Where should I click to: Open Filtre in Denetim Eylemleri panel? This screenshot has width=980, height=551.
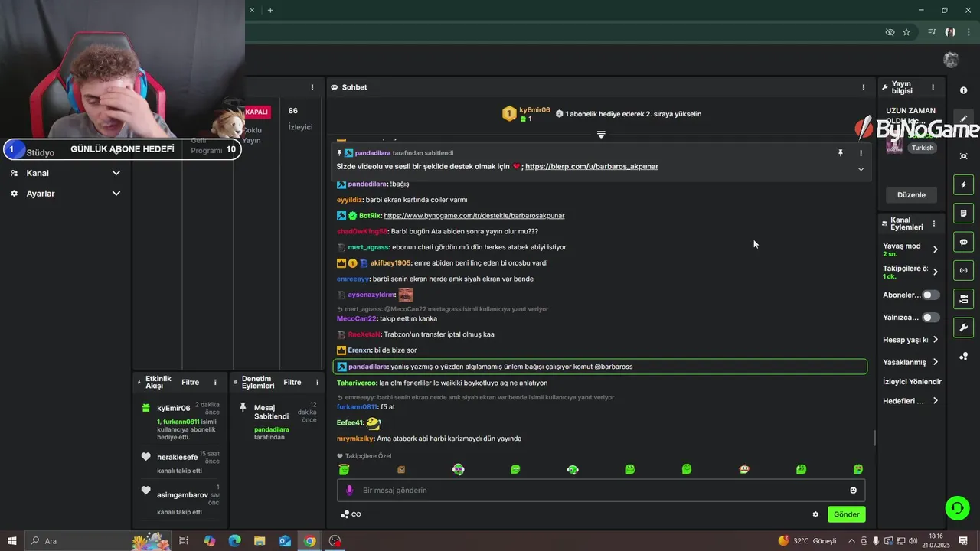coord(292,382)
